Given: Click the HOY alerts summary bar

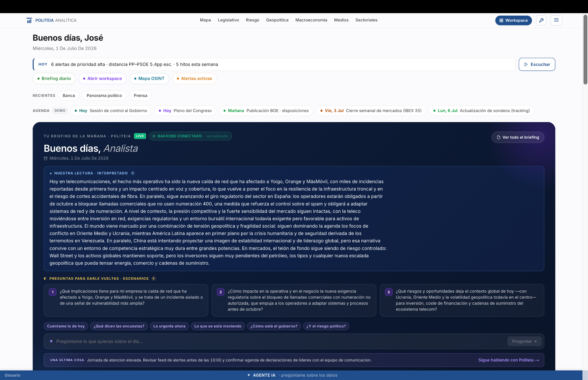Looking at the screenshot, I should [274, 64].
